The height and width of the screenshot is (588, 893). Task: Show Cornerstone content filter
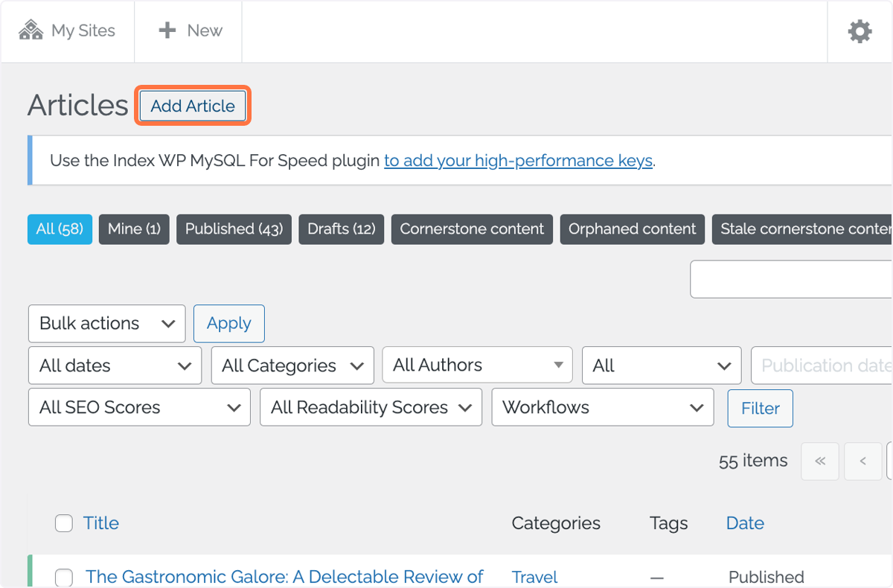coord(472,229)
